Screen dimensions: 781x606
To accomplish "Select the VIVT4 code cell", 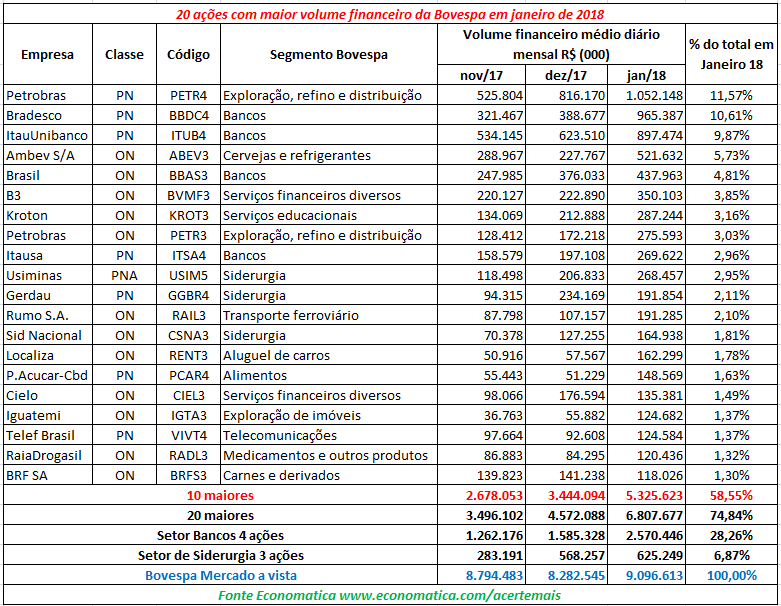I will click(188, 435).
